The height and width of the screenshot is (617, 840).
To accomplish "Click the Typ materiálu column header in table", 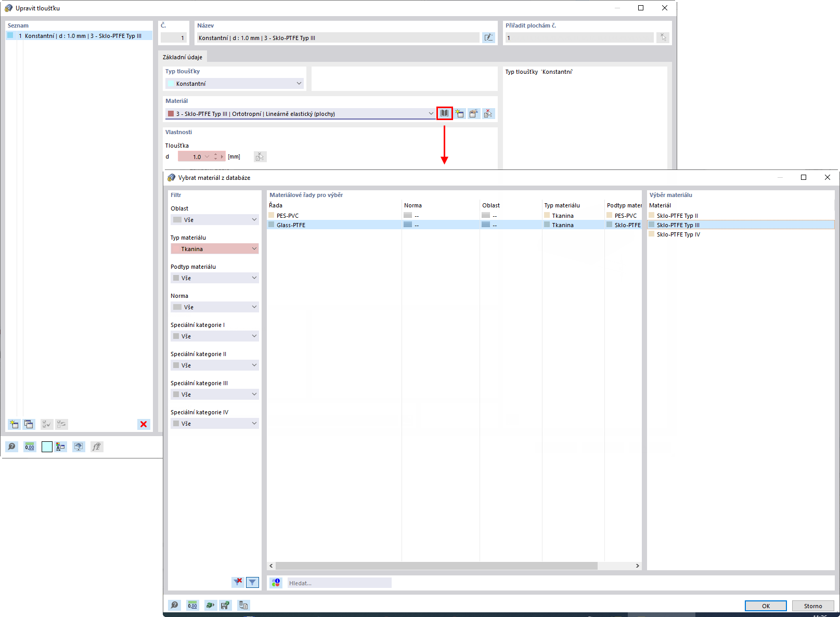I will [x=573, y=205].
